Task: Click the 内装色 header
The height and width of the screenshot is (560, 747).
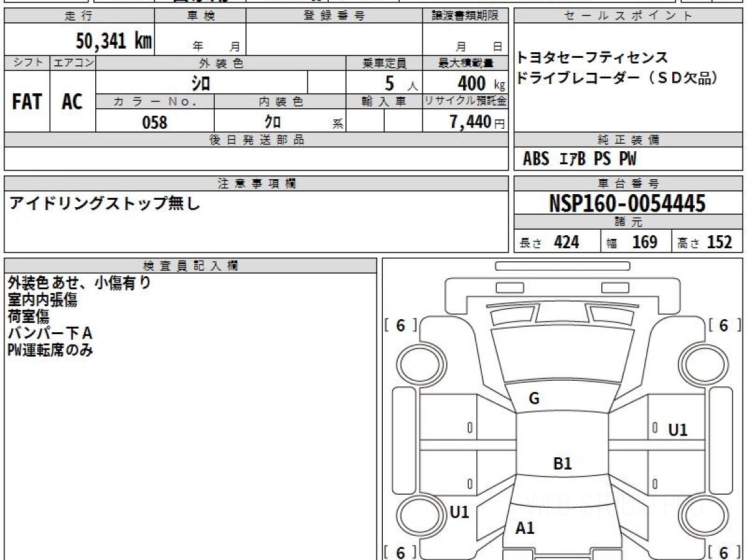Action: click(x=280, y=102)
